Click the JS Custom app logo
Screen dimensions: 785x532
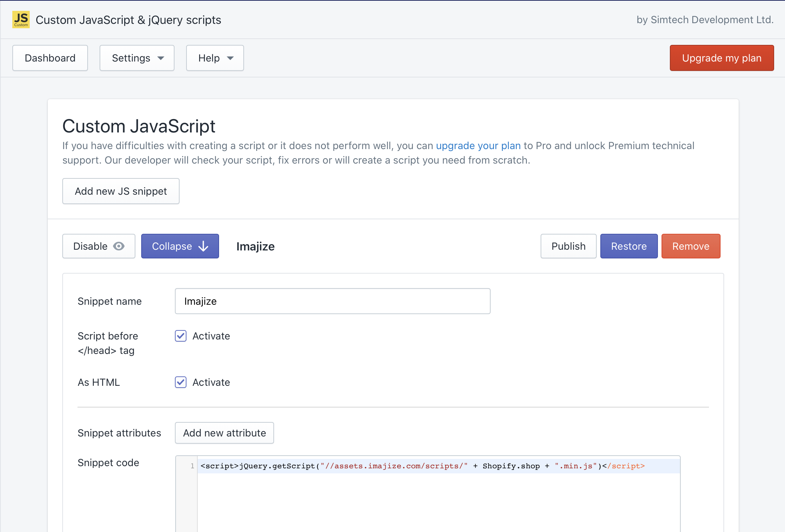click(x=21, y=20)
